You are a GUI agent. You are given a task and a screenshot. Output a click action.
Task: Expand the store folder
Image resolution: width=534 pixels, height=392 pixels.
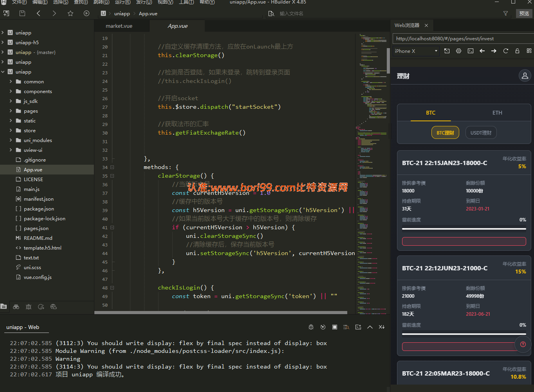coord(11,130)
